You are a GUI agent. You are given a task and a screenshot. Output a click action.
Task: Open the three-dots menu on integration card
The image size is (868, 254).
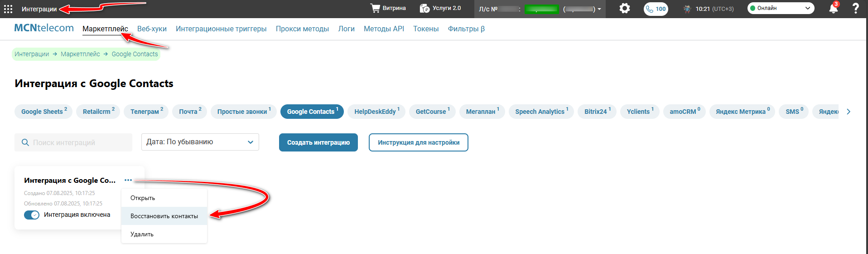pyautogui.click(x=128, y=180)
